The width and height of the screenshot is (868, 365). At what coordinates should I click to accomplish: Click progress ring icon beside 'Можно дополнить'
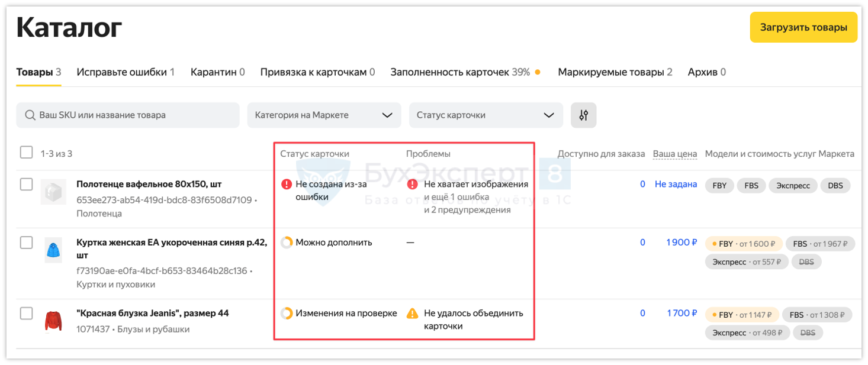tap(287, 243)
